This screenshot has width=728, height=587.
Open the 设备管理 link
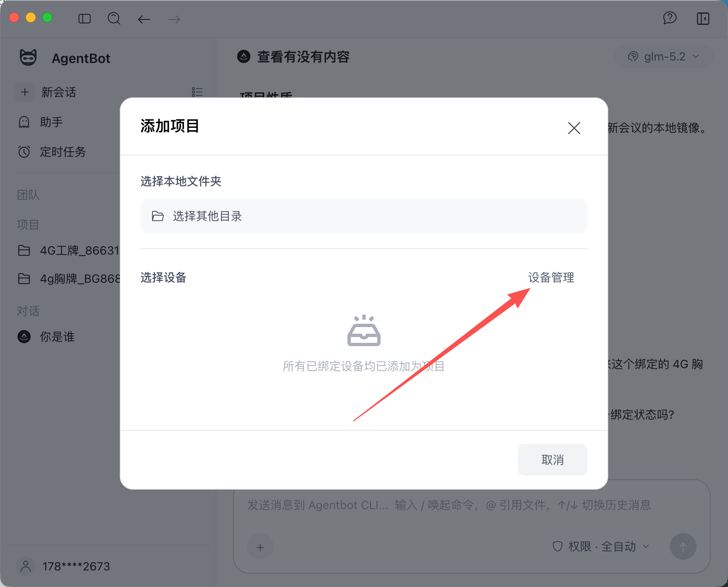tap(551, 277)
